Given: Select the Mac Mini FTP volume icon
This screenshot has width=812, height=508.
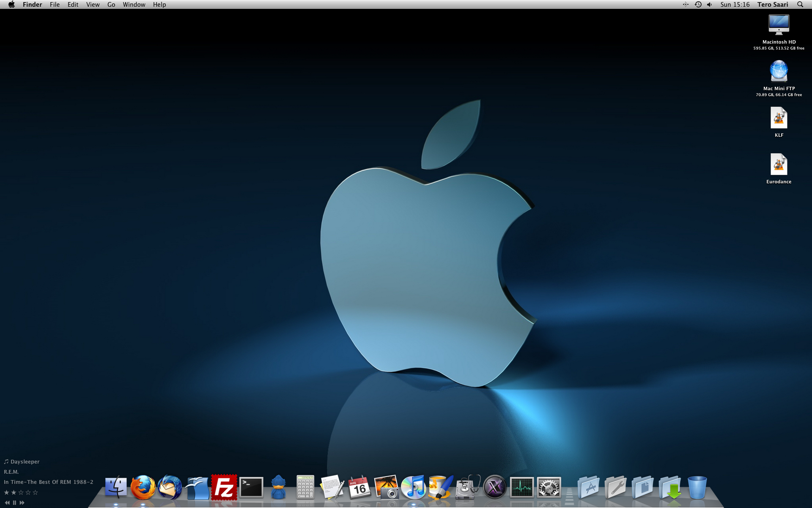Looking at the screenshot, I should point(779,71).
